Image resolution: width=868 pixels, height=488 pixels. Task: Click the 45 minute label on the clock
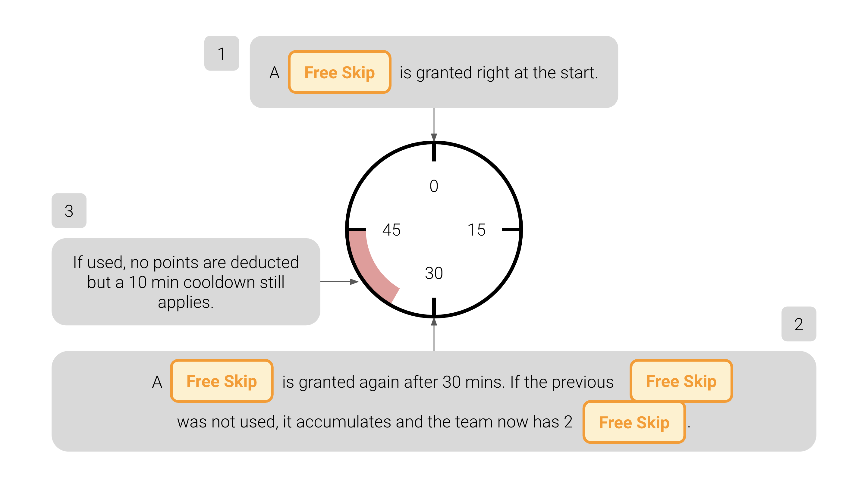click(391, 230)
